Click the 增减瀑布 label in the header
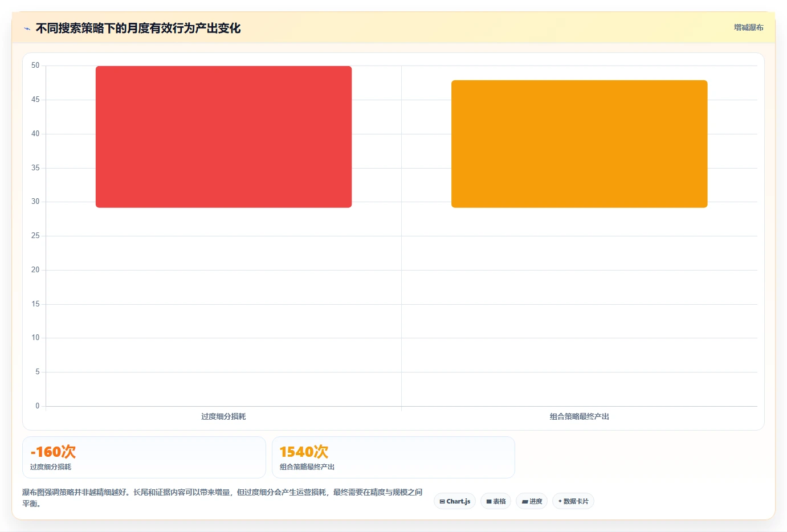Image resolution: width=787 pixels, height=532 pixels. click(x=748, y=27)
